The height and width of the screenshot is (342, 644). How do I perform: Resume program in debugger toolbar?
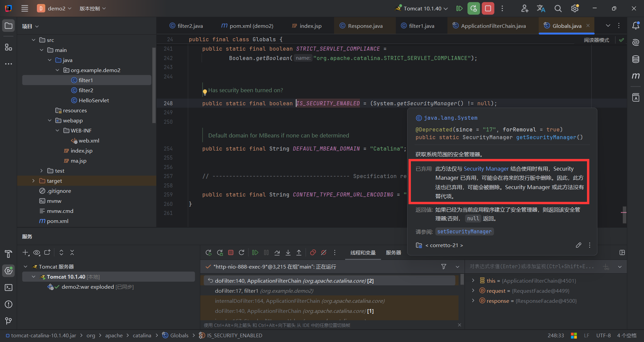255,252
